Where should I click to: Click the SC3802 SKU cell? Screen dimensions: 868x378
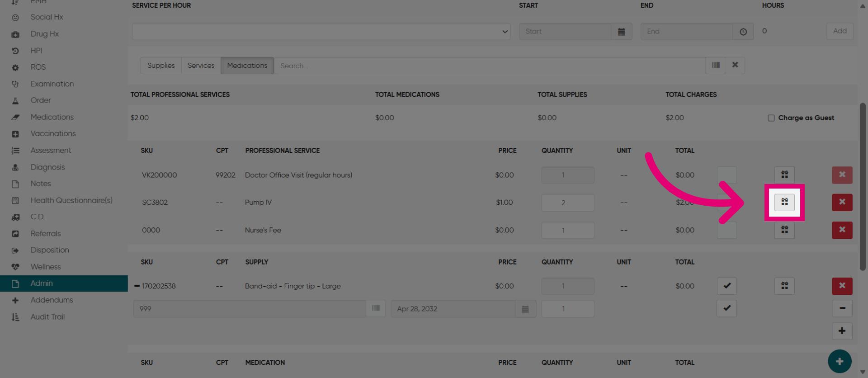click(155, 202)
